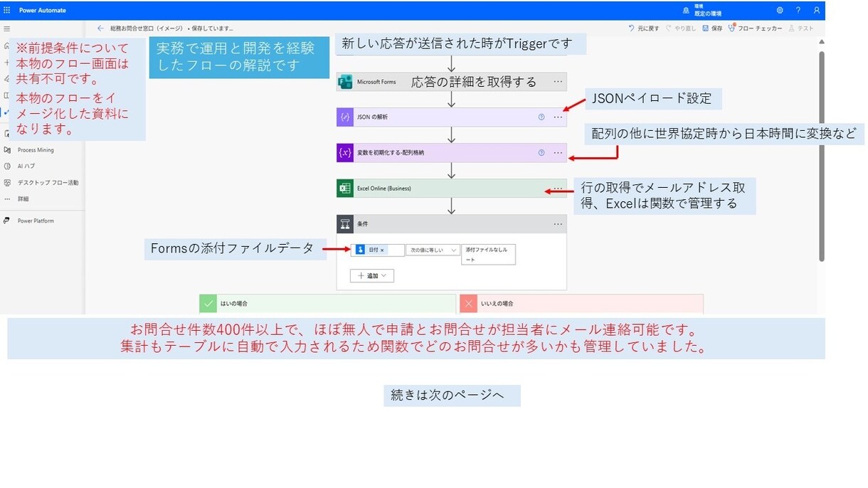Click the condition left field containing 日付
868x488 pixels.
click(377, 250)
